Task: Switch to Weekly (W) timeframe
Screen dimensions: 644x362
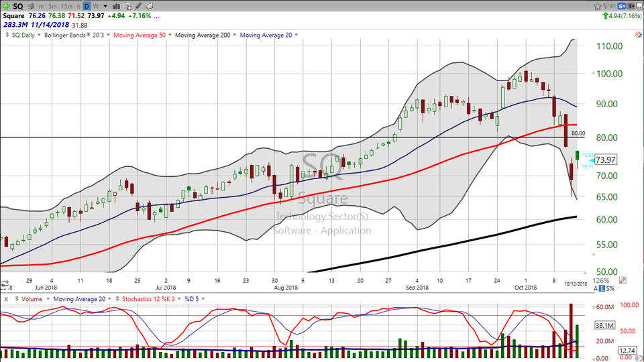Action: (97, 6)
